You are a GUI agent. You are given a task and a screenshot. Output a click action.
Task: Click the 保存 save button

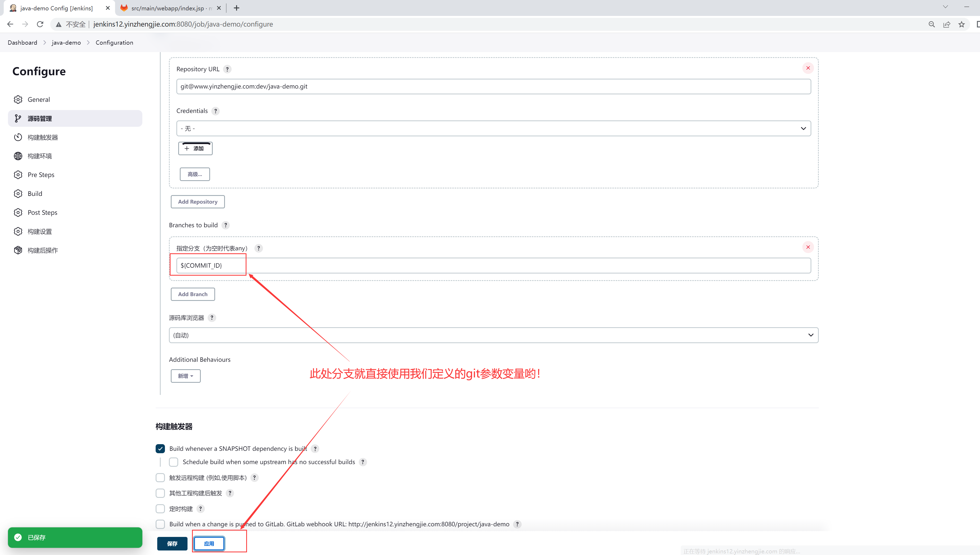(172, 544)
